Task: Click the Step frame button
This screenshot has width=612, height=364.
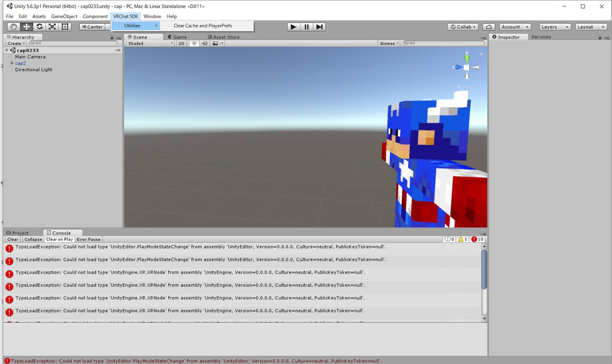Action: 319,27
